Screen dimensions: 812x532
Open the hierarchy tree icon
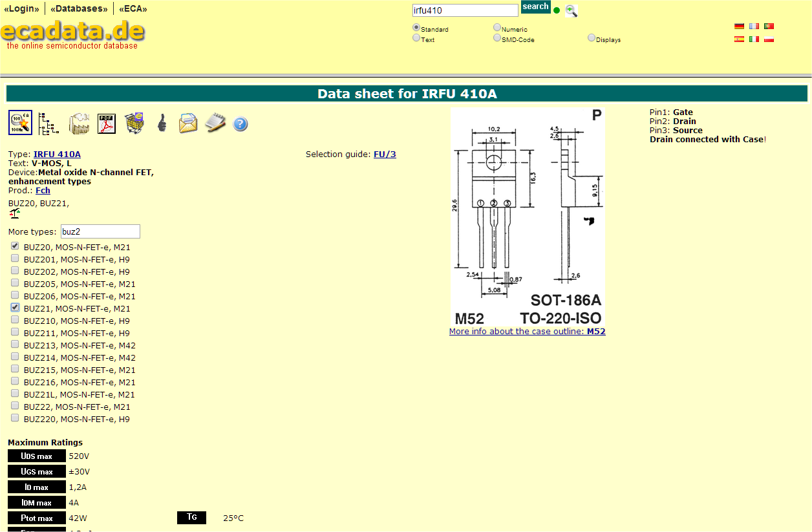[x=48, y=123]
